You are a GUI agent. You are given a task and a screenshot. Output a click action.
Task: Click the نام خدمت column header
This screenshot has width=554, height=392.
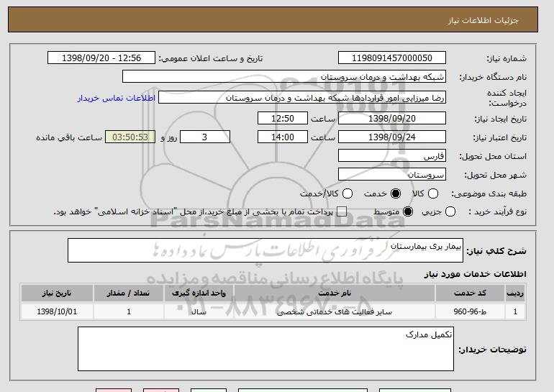click(x=335, y=293)
